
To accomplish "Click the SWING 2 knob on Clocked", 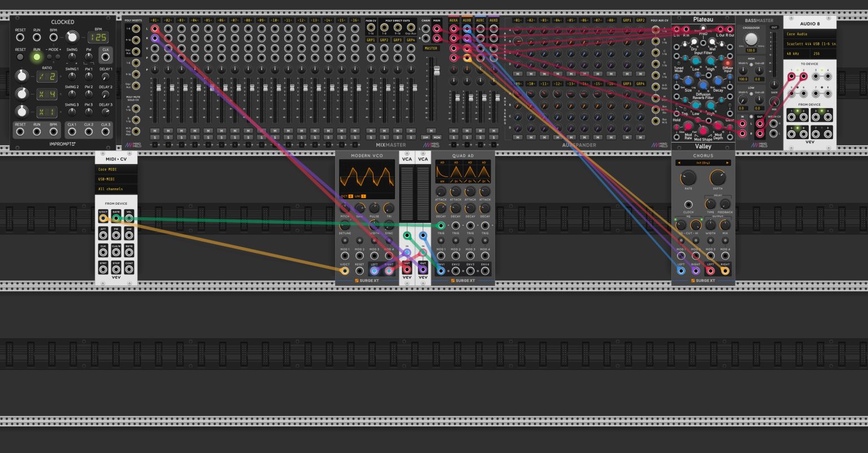I will 72,95.
